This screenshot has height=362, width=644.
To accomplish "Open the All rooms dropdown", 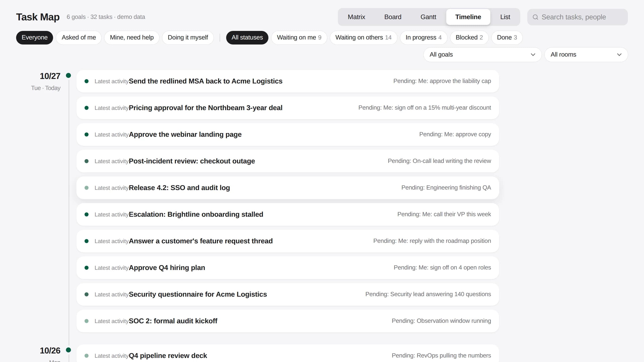I will click(586, 55).
